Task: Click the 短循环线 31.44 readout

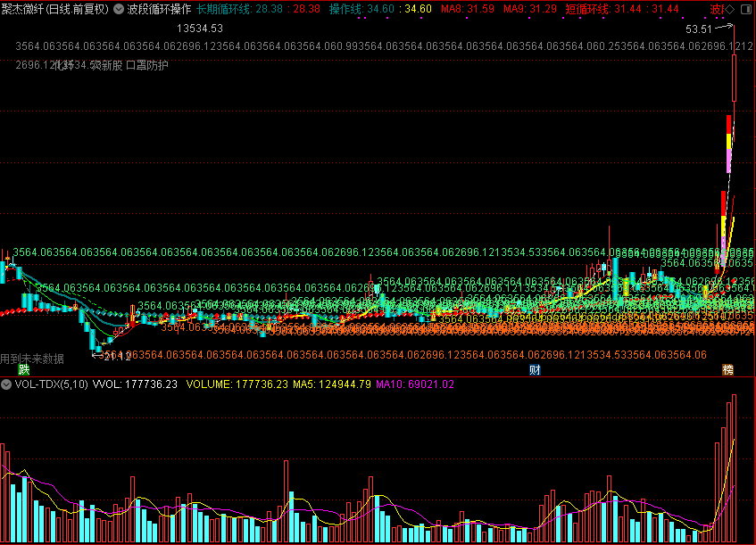Action: (622, 9)
